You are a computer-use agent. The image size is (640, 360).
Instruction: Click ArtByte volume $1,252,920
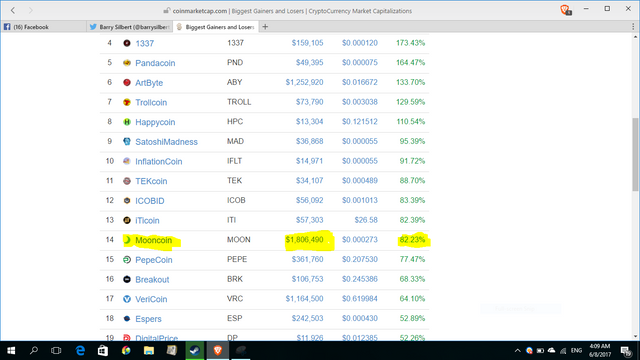(304, 82)
